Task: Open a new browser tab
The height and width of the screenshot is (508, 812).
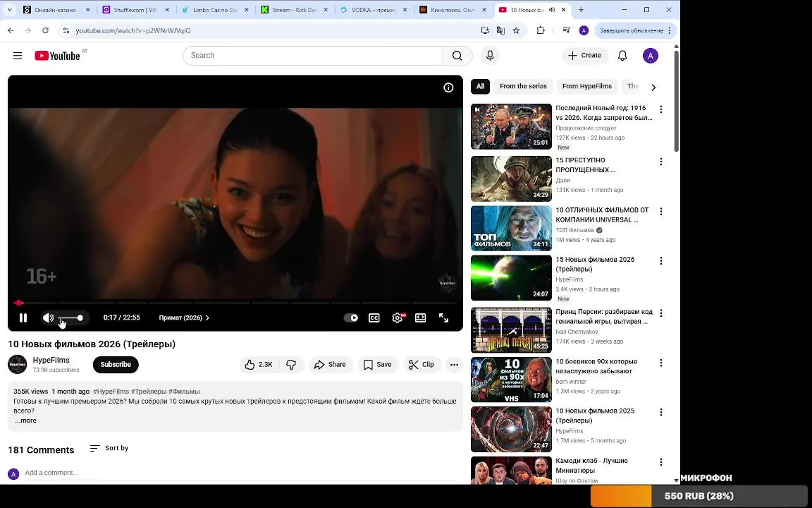Action: point(581,10)
